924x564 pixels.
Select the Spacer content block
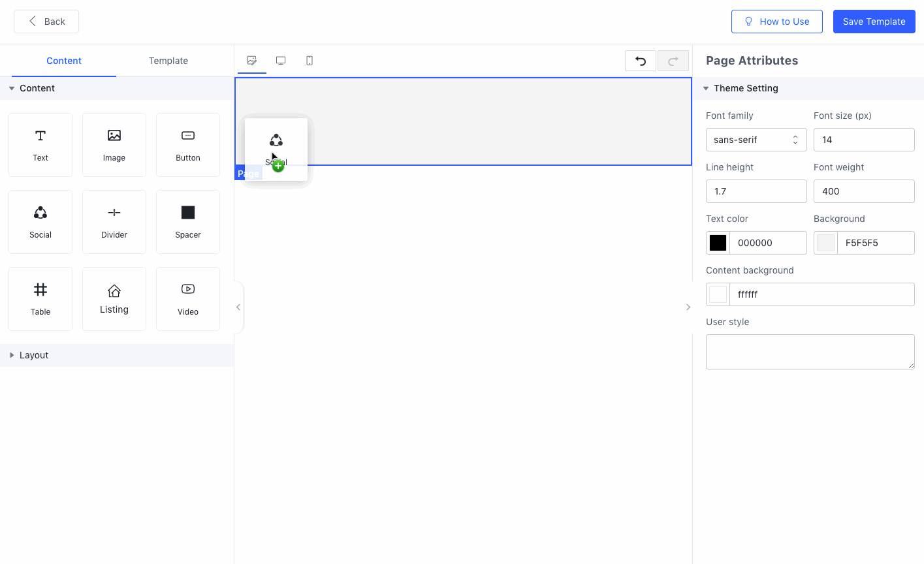[x=188, y=222]
